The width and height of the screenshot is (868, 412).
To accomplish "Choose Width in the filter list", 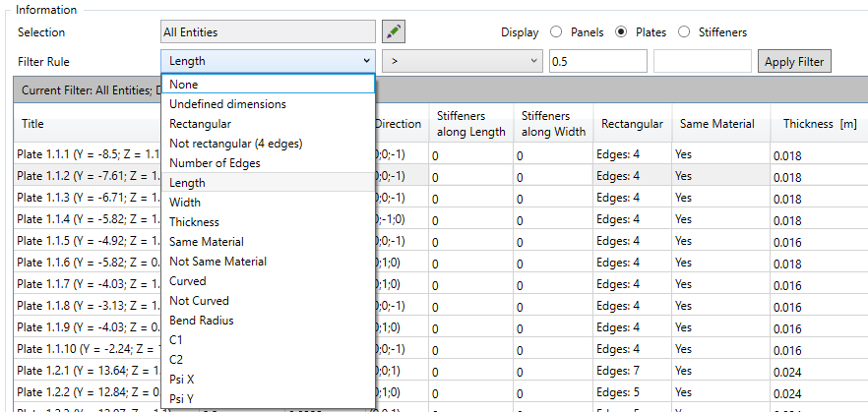I will click(268, 203).
